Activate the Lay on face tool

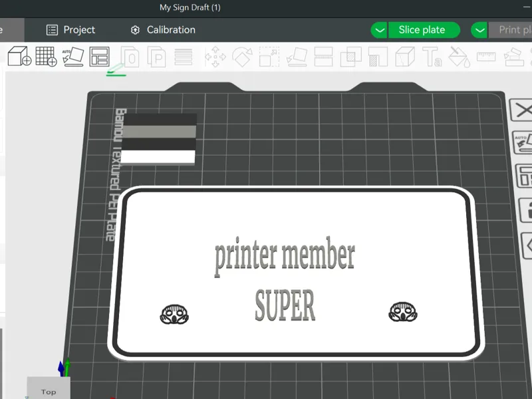click(297, 57)
